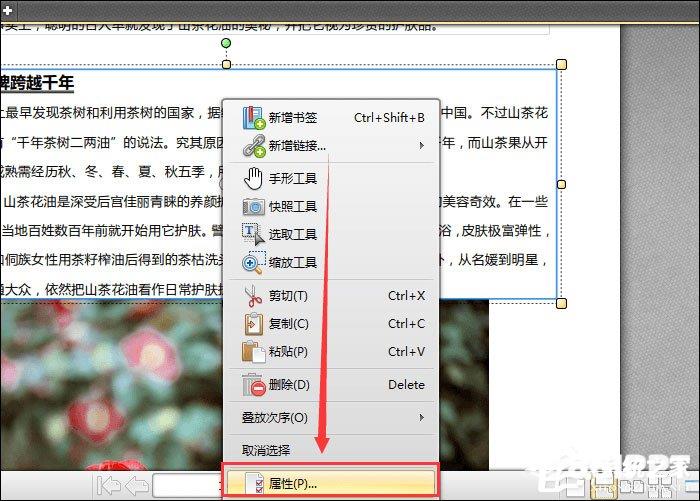
Task: Choose 剪切(T) in the context menu
Action: point(331,296)
